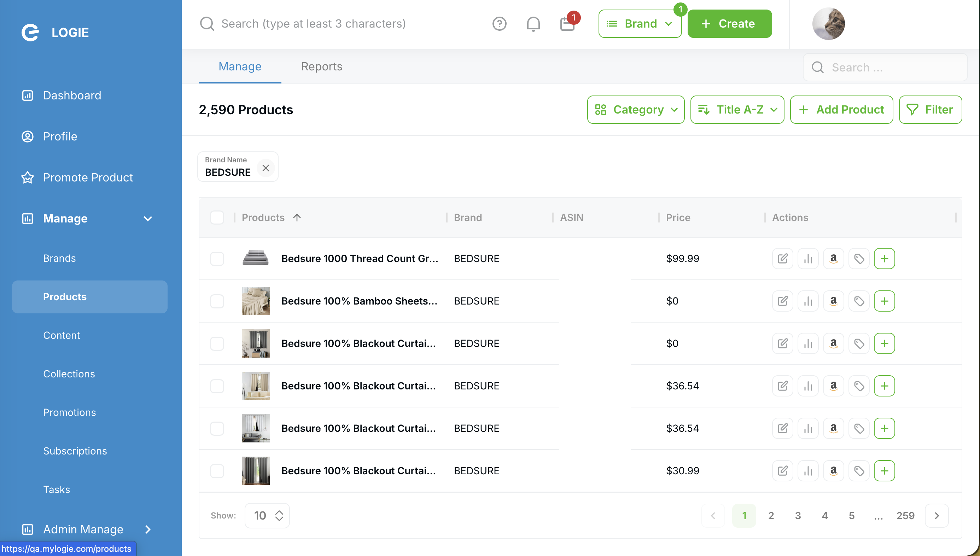Open the notifications bell

point(533,24)
